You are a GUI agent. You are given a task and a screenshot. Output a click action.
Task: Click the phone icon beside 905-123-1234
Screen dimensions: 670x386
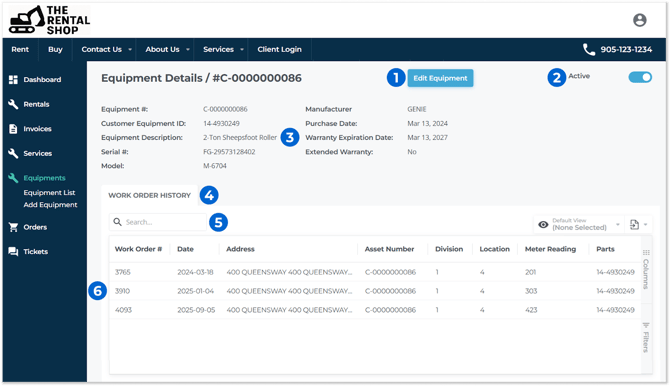589,50
